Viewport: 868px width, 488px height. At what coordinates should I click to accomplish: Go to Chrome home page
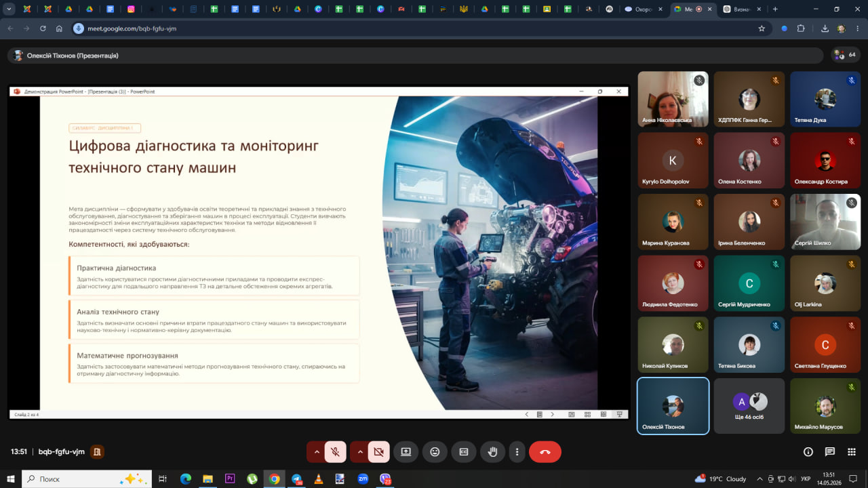60,28
